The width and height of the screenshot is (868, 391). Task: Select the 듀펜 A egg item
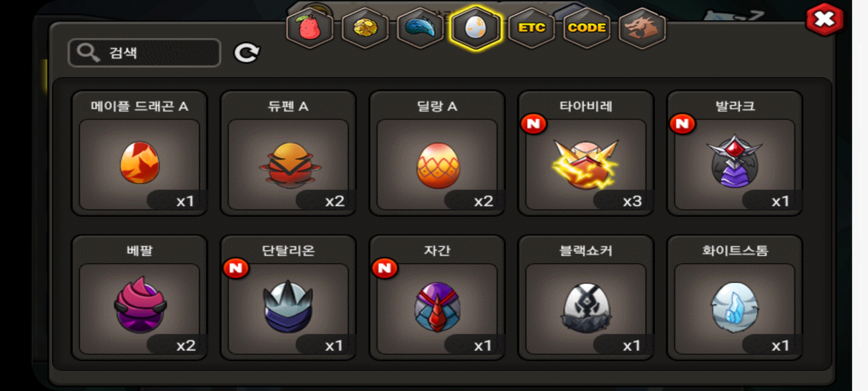(x=288, y=153)
